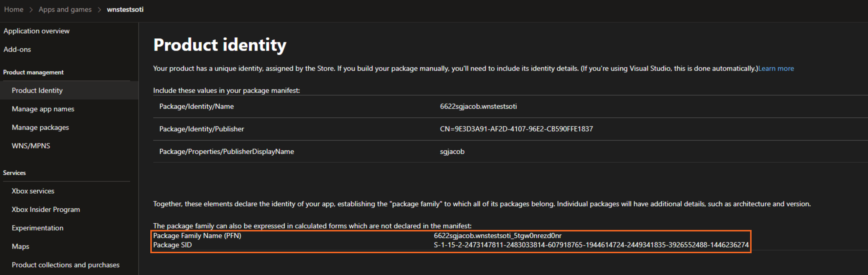Viewport: 868px width, 275px height.
Task: Open Product collections and purchases
Action: coord(66,265)
